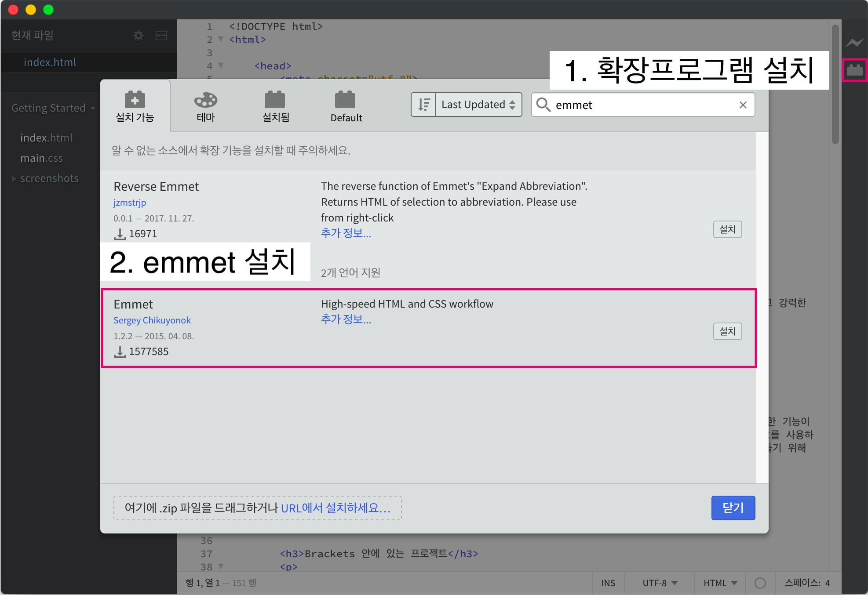868x595 pixels.
Task: Click the sort order toggle icon
Action: click(424, 105)
